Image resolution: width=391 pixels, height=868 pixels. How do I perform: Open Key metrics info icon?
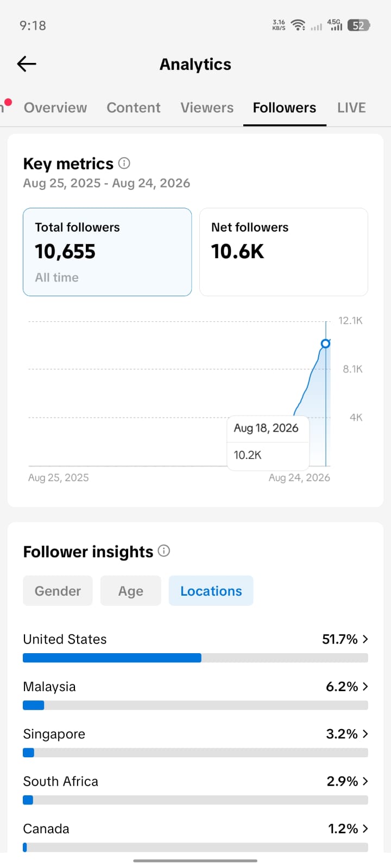124,163
